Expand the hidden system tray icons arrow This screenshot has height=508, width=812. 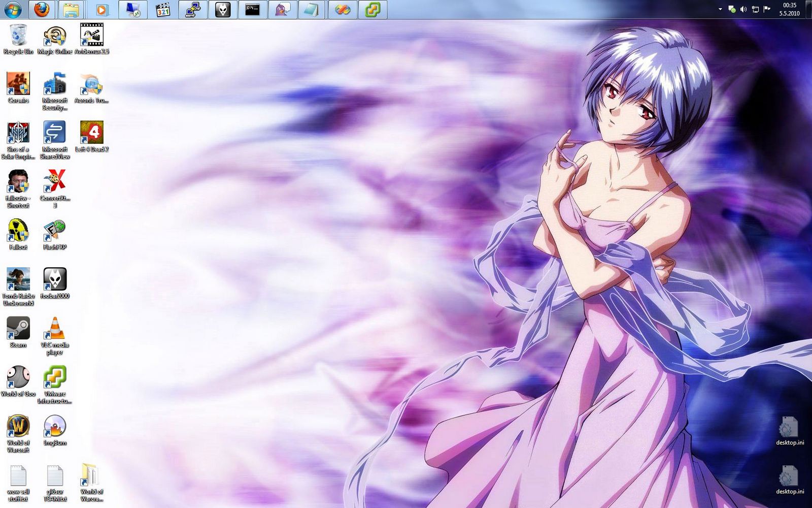pyautogui.click(x=720, y=9)
